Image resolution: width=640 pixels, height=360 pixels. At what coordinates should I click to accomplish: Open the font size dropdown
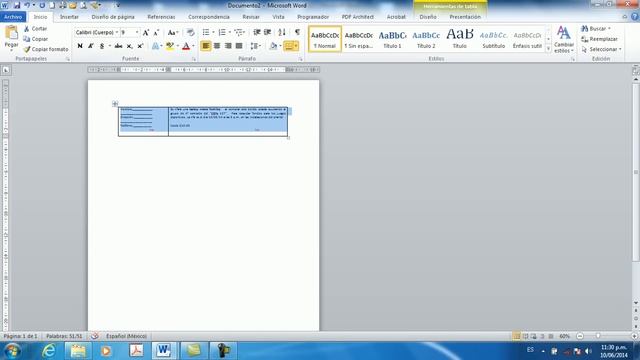coord(137,32)
